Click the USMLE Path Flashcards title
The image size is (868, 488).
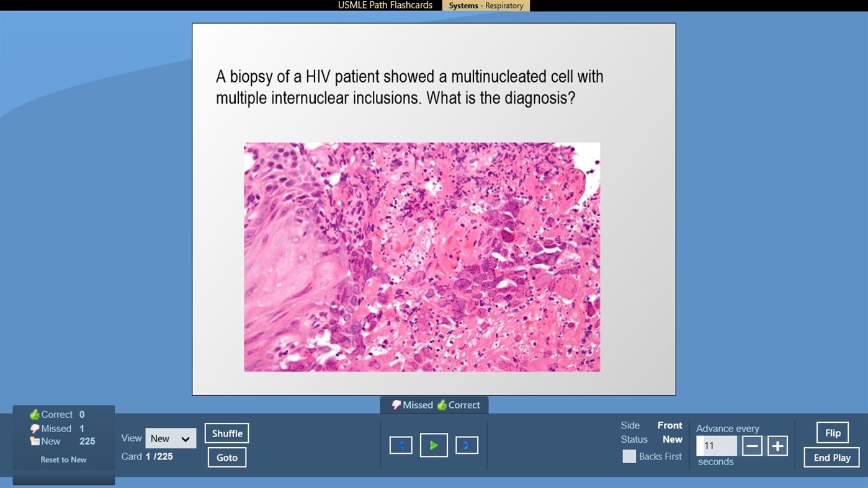(x=385, y=5)
